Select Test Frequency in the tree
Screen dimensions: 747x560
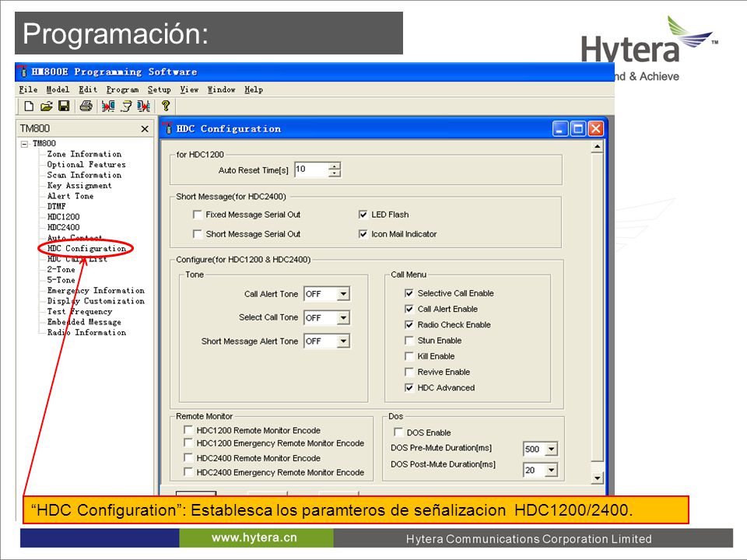pyautogui.click(x=79, y=311)
